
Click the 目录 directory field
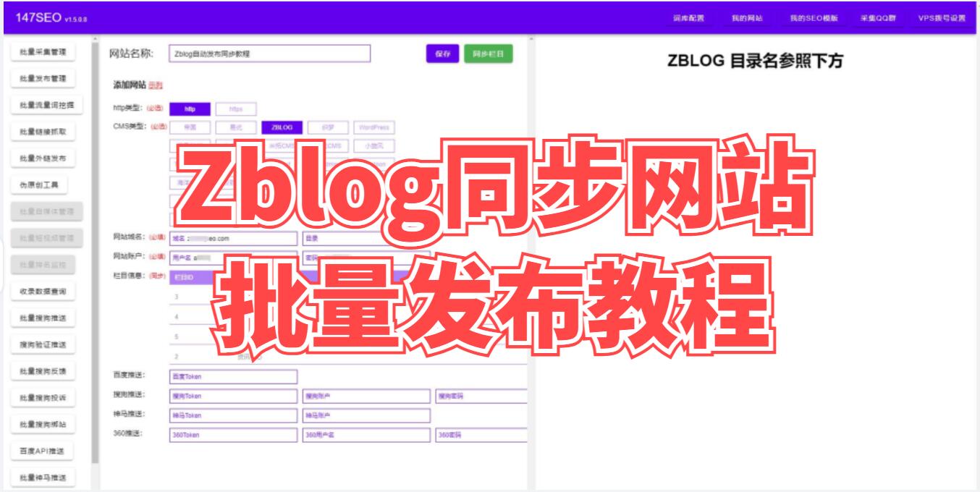click(x=366, y=238)
